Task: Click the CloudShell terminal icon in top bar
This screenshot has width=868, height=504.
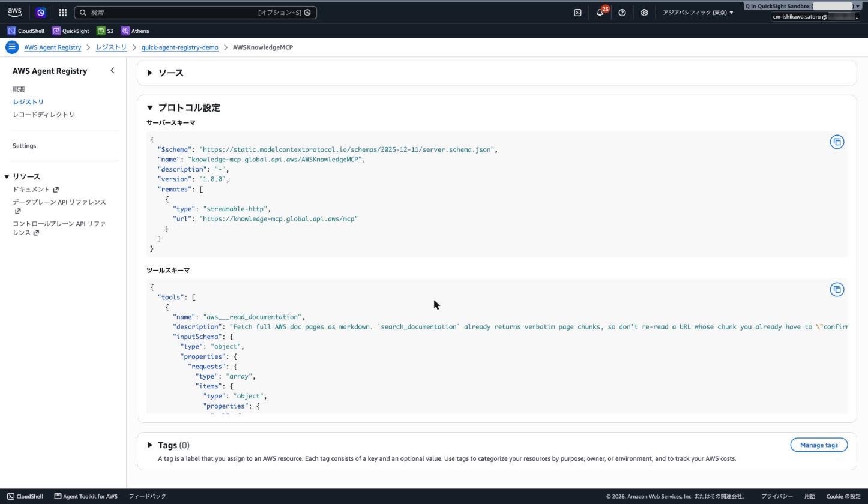Action: coord(577,12)
